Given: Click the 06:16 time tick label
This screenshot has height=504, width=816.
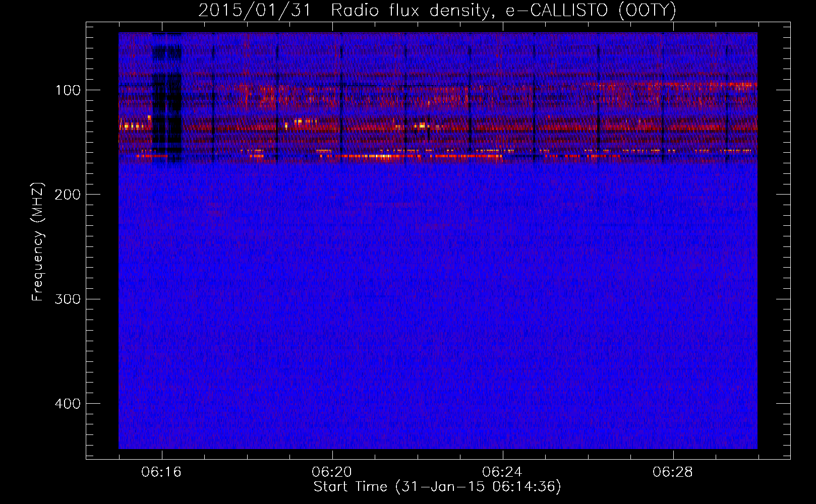Looking at the screenshot, I should click(161, 472).
